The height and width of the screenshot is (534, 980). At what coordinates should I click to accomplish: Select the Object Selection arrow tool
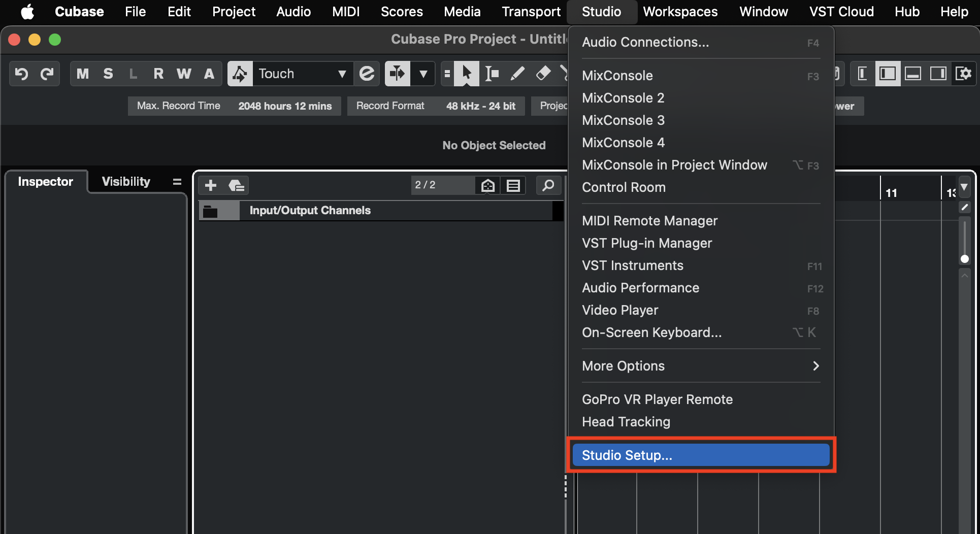click(x=466, y=74)
